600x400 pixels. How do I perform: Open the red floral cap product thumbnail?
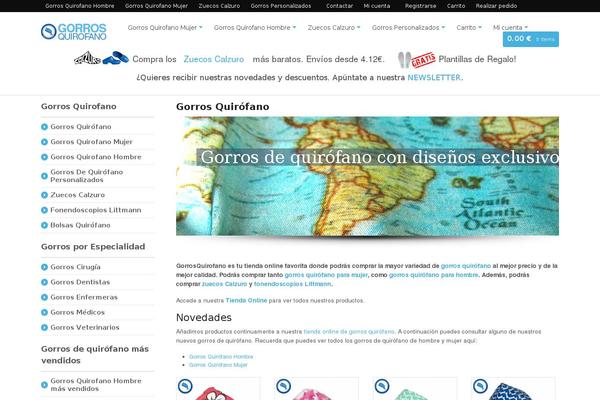(x=218, y=389)
